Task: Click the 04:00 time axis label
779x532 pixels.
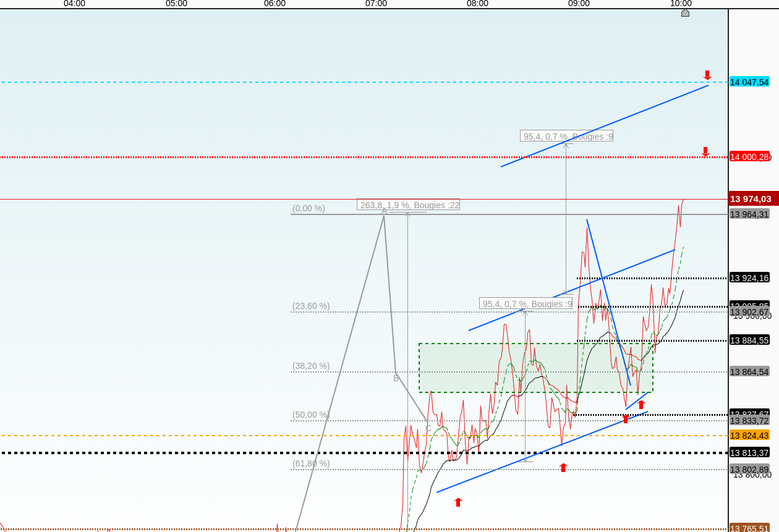Action: pos(74,4)
